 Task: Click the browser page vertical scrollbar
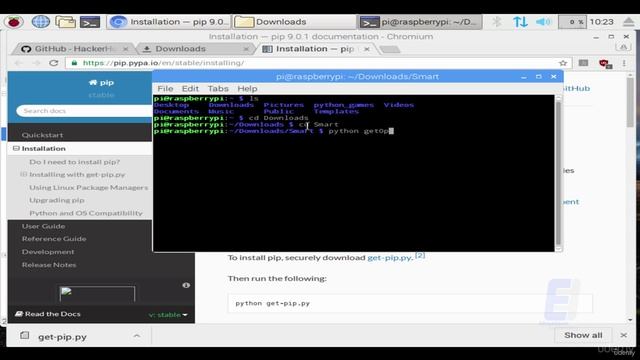pyautogui.click(x=631, y=198)
